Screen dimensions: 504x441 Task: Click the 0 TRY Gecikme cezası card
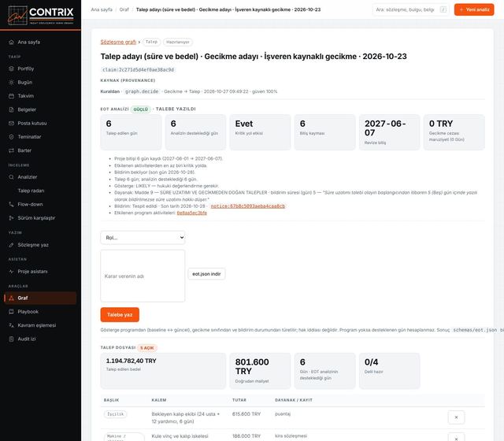454,132
